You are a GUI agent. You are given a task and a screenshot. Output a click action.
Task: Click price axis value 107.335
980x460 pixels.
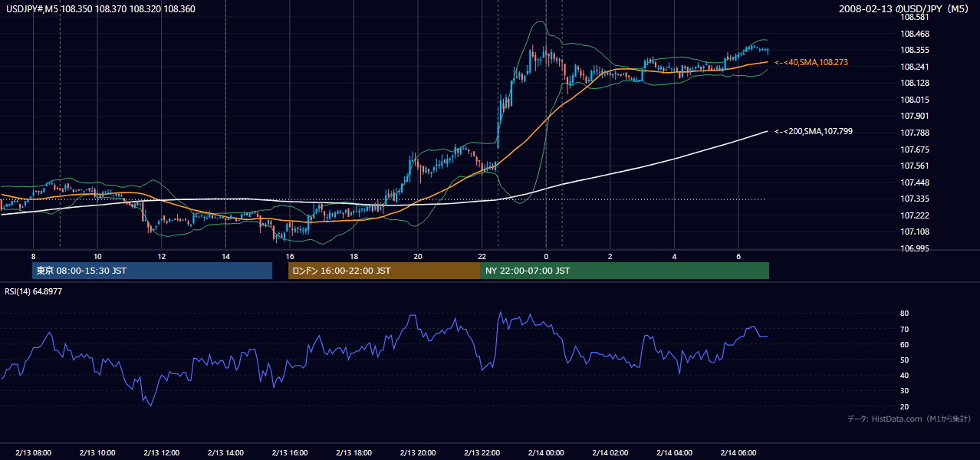(915, 199)
